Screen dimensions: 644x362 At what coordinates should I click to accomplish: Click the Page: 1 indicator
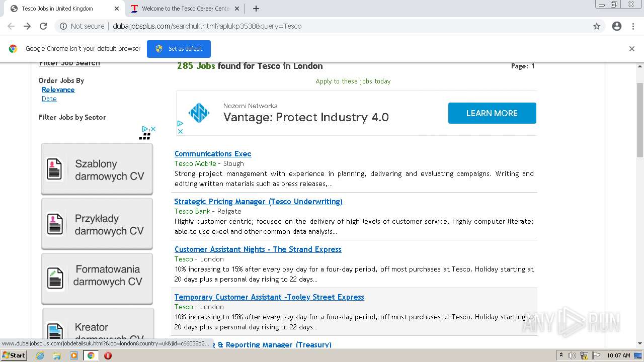(x=523, y=66)
